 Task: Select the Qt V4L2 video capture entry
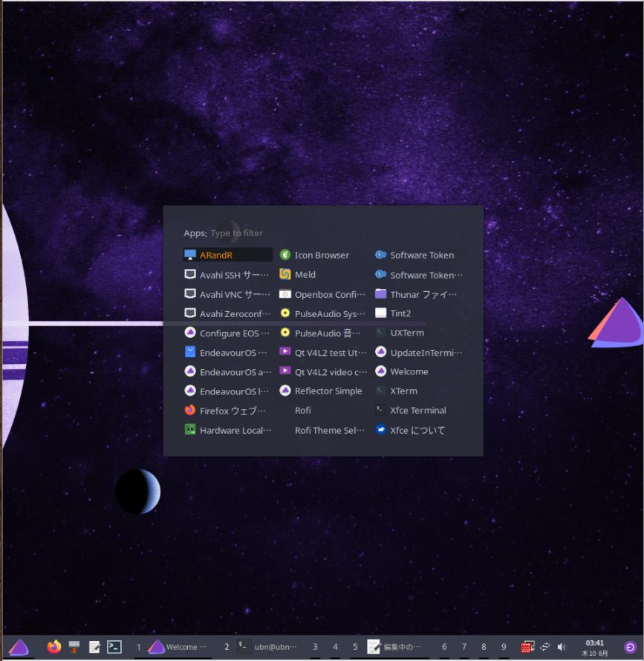tap(323, 372)
